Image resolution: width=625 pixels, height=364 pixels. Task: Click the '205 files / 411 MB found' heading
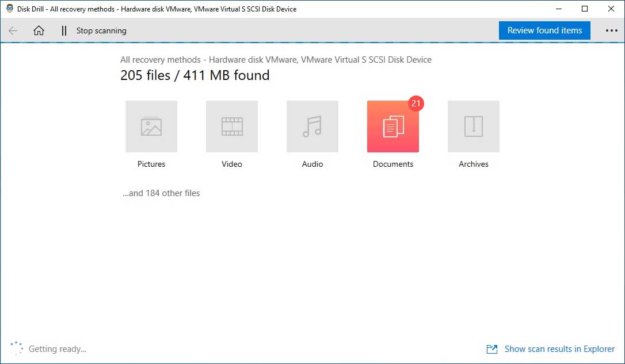click(x=195, y=75)
